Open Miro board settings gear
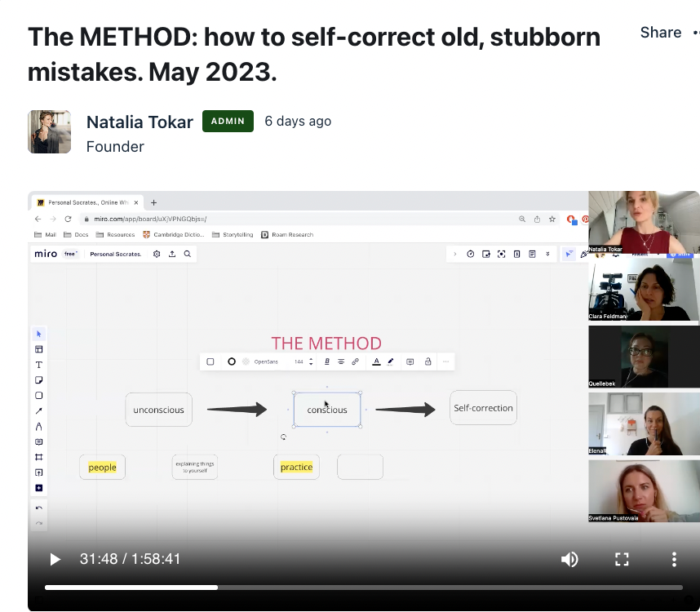 [x=157, y=254]
